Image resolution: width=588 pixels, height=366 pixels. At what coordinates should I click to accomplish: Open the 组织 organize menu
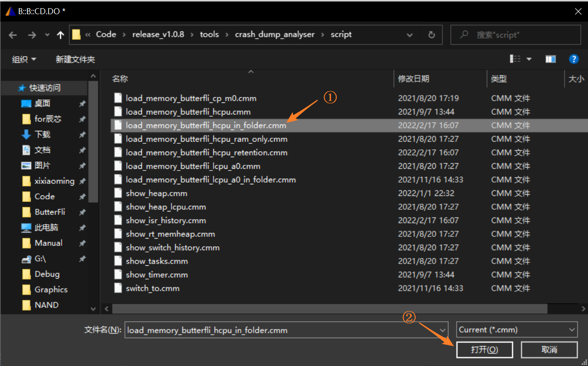[24, 59]
